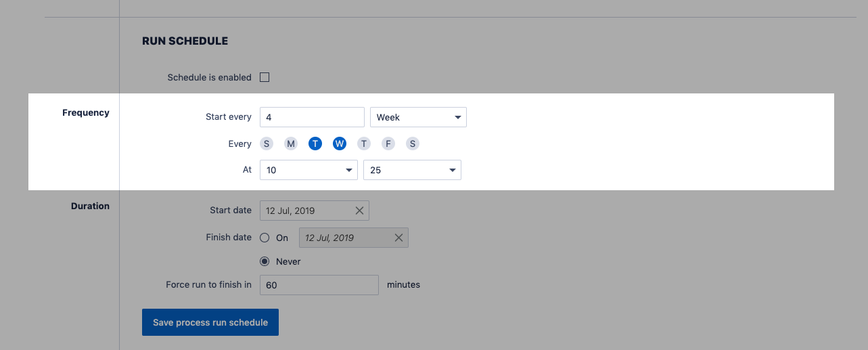The width and height of the screenshot is (868, 350).
Task: Toggle the Saturday day button
Action: pos(413,144)
